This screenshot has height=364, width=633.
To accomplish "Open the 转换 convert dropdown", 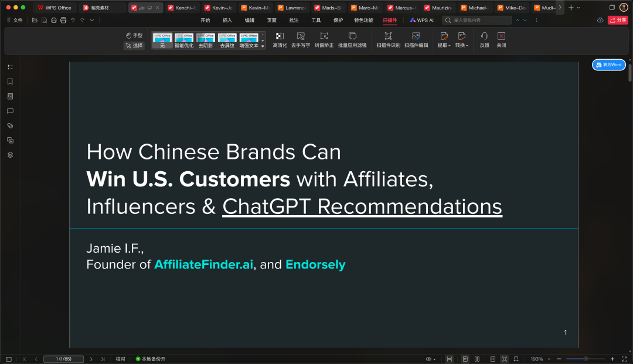I will [461, 40].
